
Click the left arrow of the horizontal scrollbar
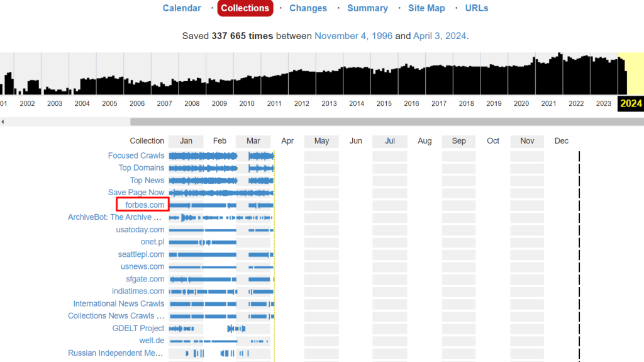coord(3,122)
